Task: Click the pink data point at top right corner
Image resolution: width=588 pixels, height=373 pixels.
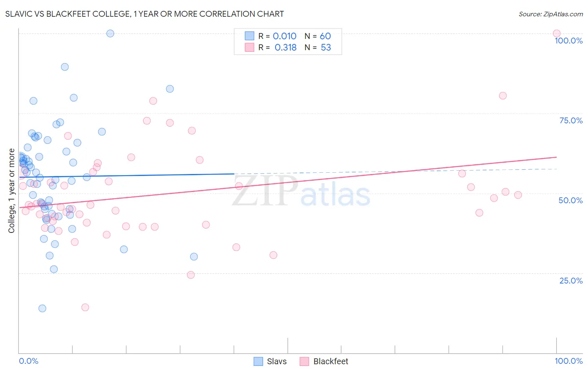Action: coord(557,33)
